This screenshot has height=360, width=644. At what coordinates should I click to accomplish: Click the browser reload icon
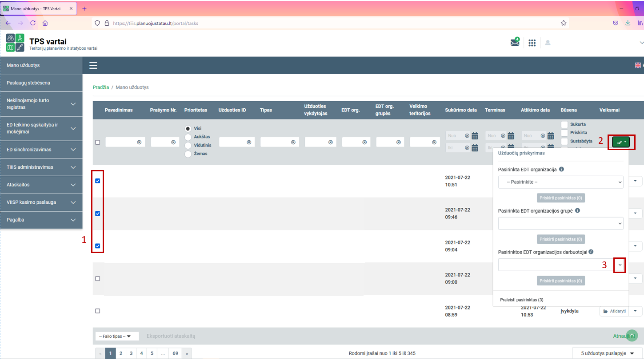(x=32, y=23)
